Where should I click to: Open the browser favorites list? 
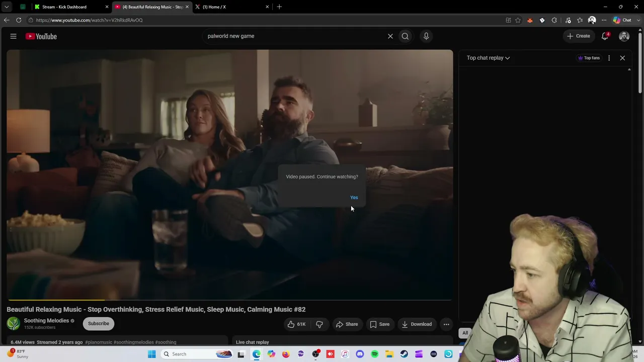[x=580, y=20]
